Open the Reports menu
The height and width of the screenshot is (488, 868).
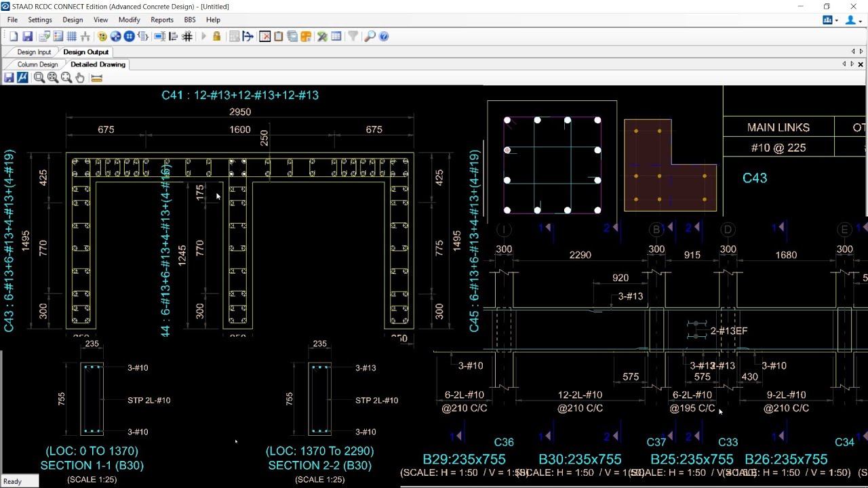162,20
